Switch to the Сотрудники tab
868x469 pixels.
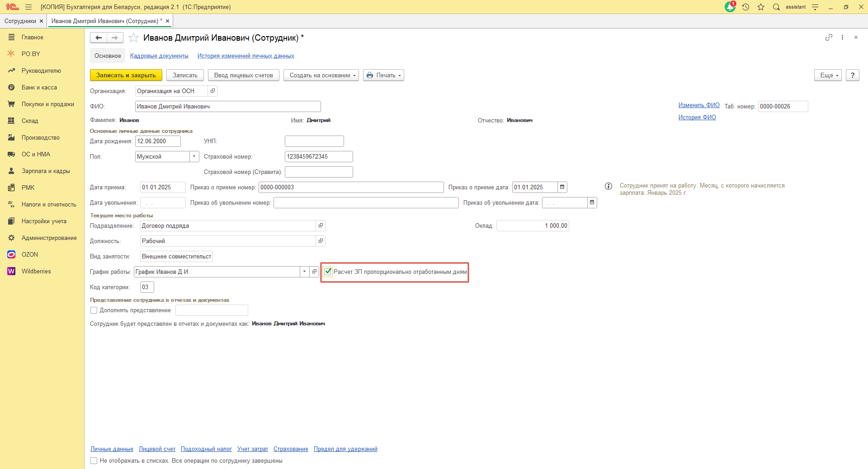(x=20, y=21)
